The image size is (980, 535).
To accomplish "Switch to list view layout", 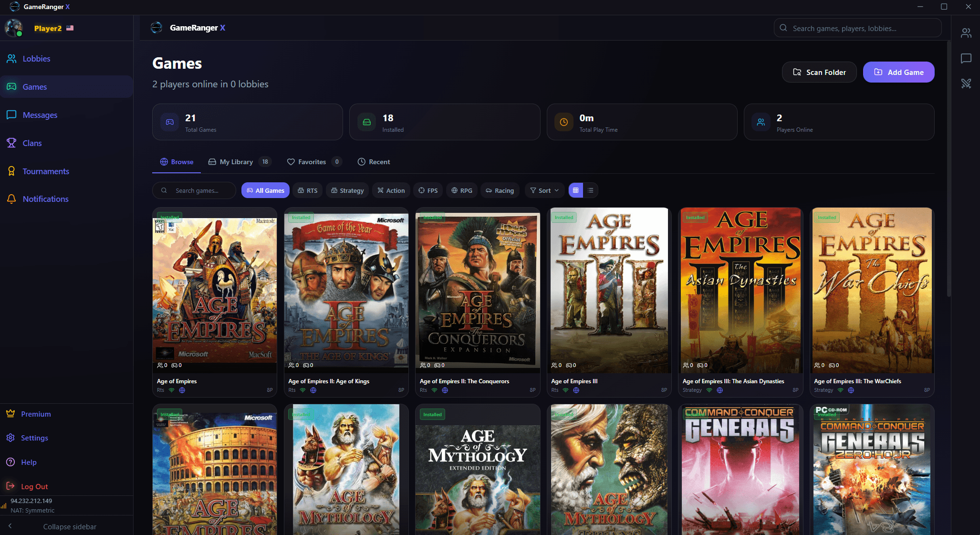I will (x=591, y=190).
